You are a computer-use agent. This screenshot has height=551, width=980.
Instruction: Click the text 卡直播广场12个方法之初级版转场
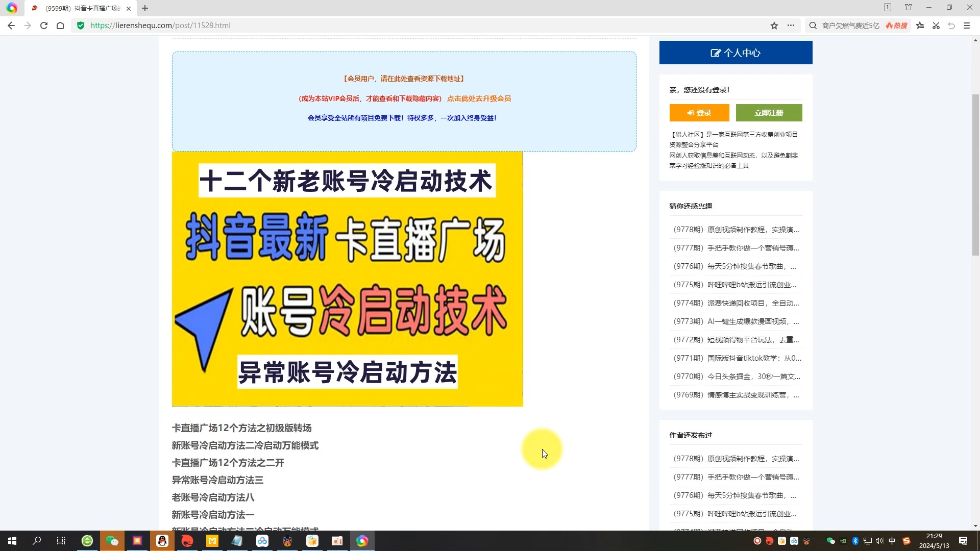241,428
